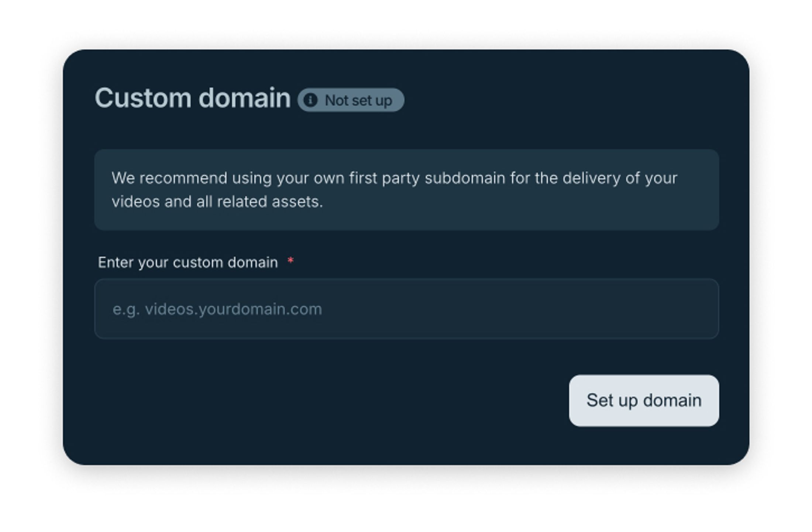Click the 'Enter your custom domain' label
The image size is (812, 532).
click(187, 262)
